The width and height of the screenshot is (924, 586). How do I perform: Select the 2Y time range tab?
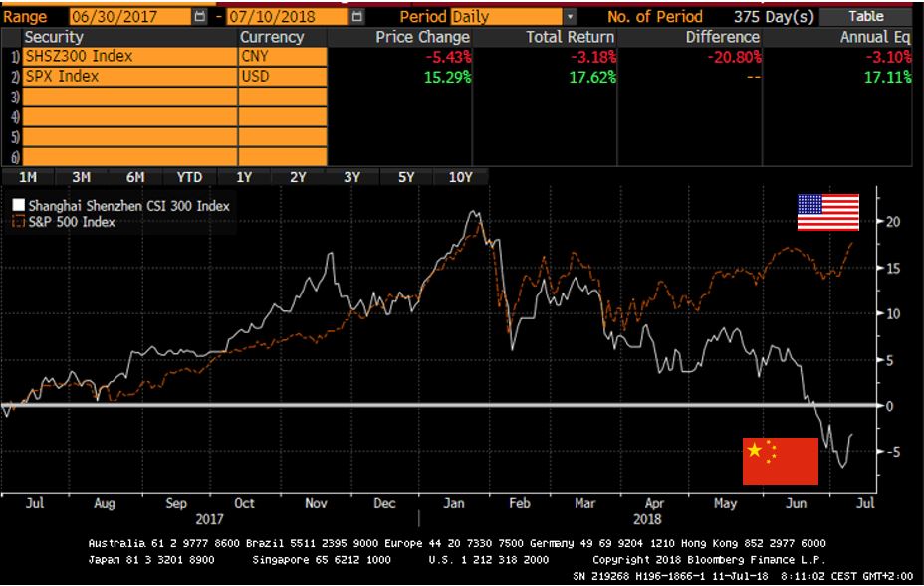(x=298, y=177)
